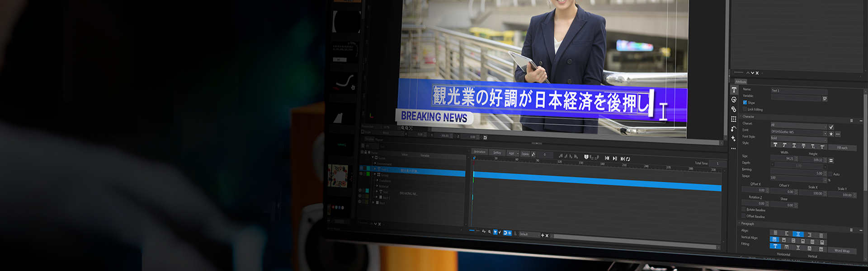Image resolution: width=868 pixels, height=271 pixels.
Task: Expand the Environment node in the scene tree
Action: [x=375, y=163]
